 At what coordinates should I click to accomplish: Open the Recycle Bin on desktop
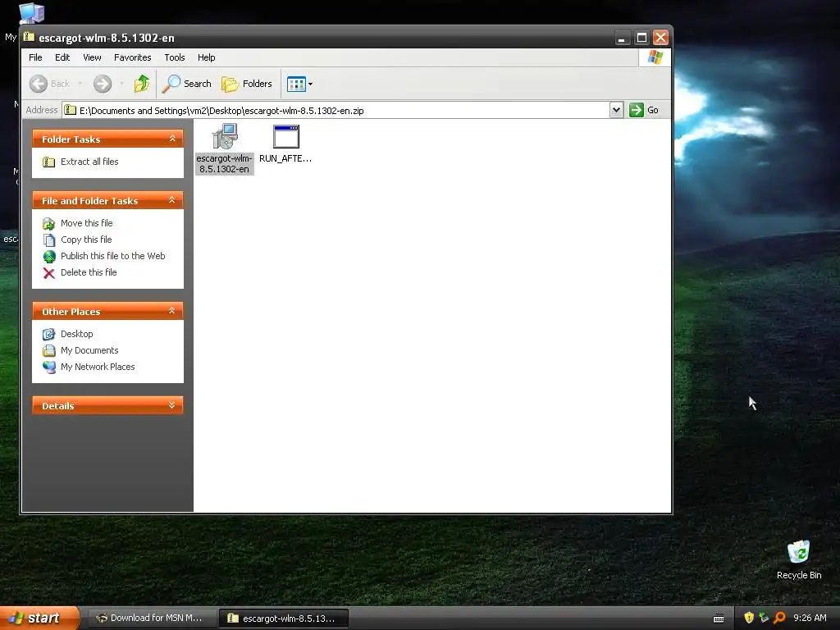pyautogui.click(x=799, y=559)
